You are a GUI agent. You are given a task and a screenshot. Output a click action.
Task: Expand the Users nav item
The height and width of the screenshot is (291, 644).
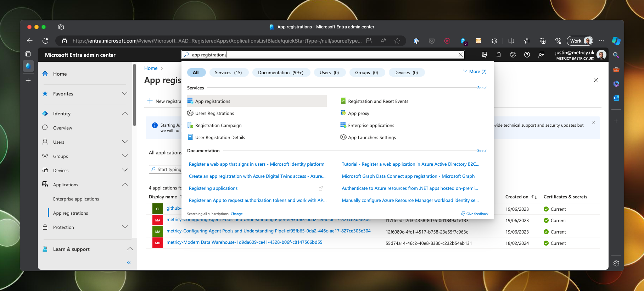[125, 142]
